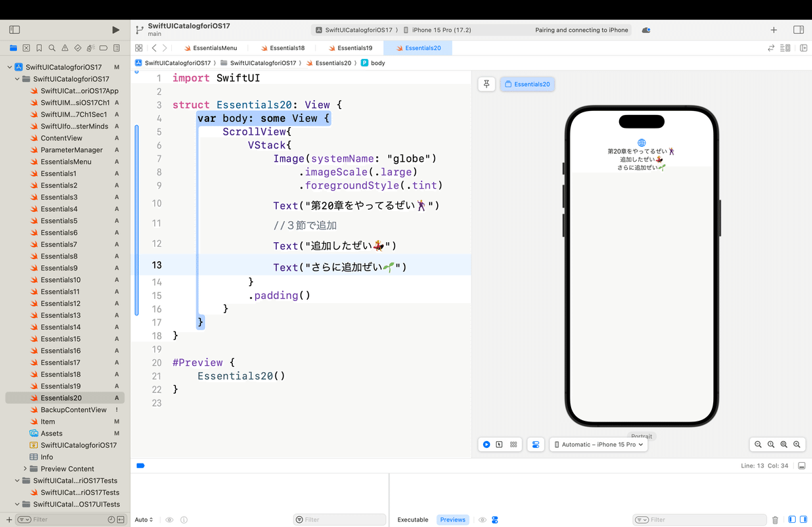Open the Auto variables scope dropdown
This screenshot has height=527, width=812.
coord(144,520)
